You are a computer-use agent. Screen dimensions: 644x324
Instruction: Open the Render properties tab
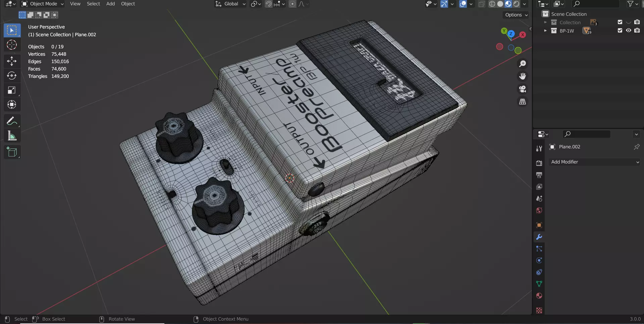pos(539,163)
